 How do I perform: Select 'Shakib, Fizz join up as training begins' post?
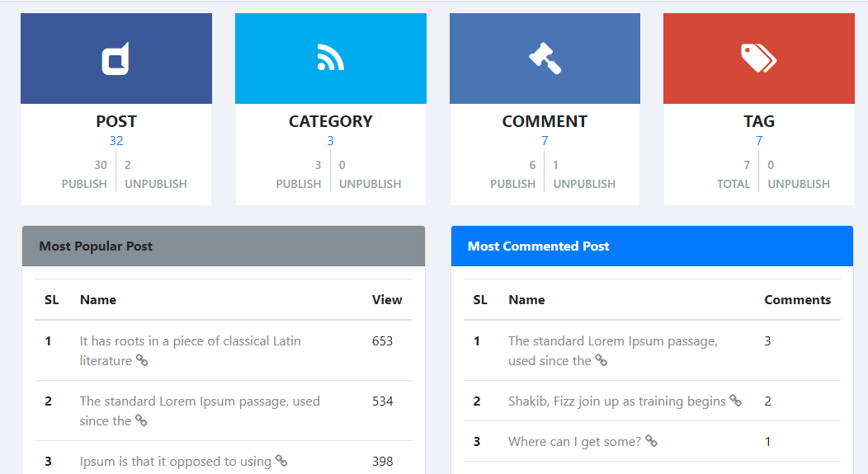[x=616, y=401]
